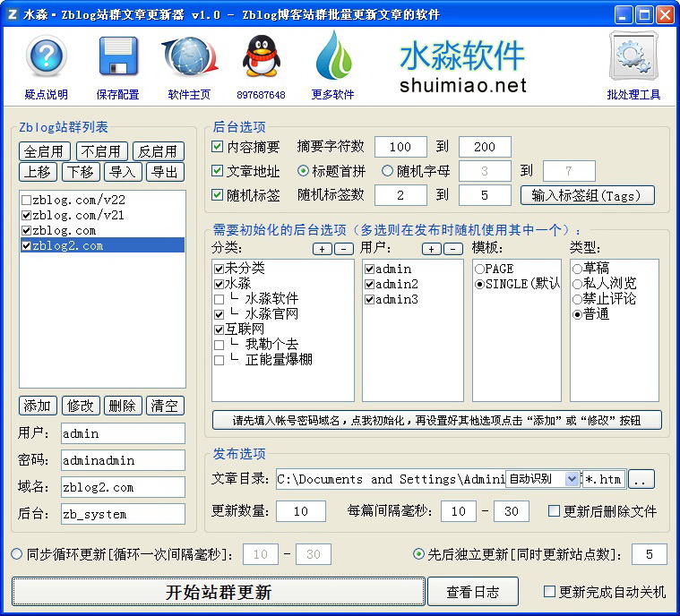Open the 疑点说明 help icon
680x616 pixels.
click(x=46, y=56)
